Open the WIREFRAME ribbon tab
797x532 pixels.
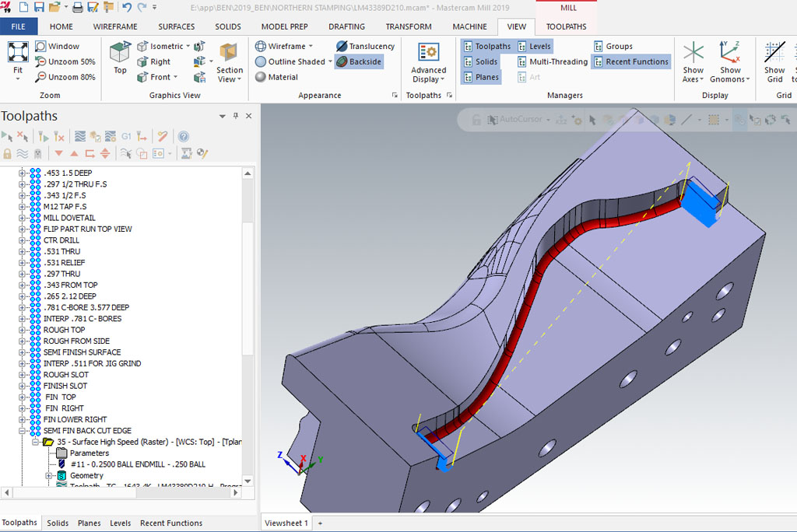pos(115,26)
